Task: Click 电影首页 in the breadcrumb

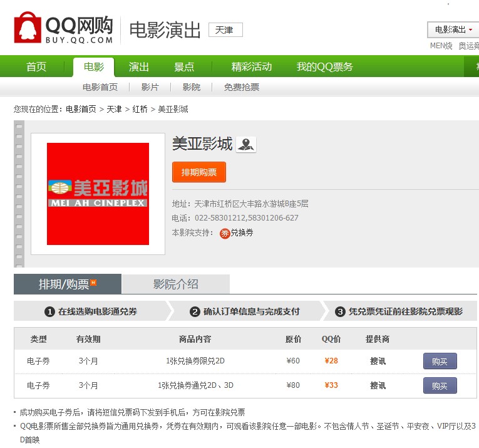Action: 81,109
